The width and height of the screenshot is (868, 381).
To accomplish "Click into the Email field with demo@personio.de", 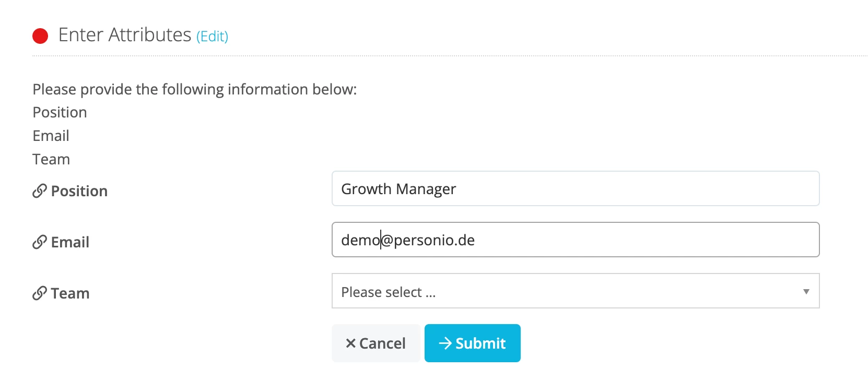I will click(x=576, y=240).
